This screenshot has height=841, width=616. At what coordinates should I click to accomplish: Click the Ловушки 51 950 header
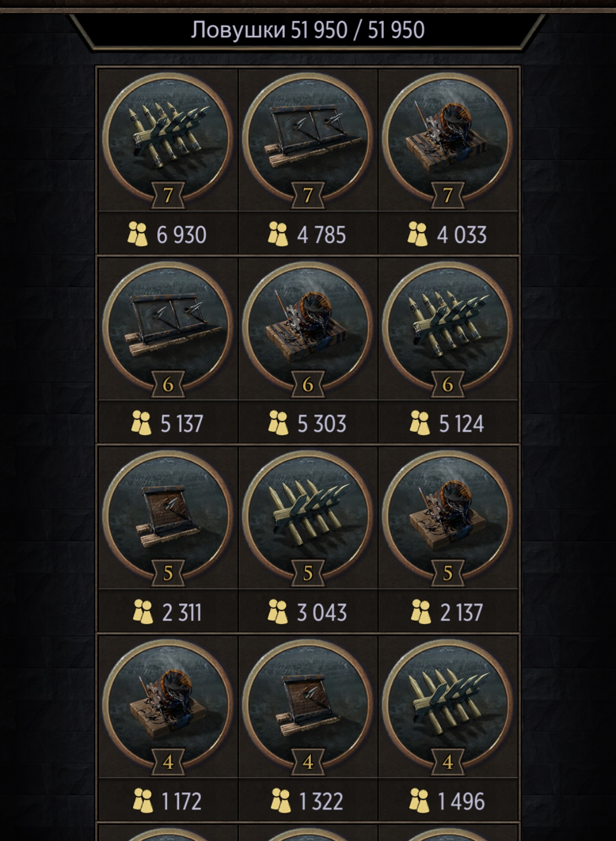pos(308,30)
